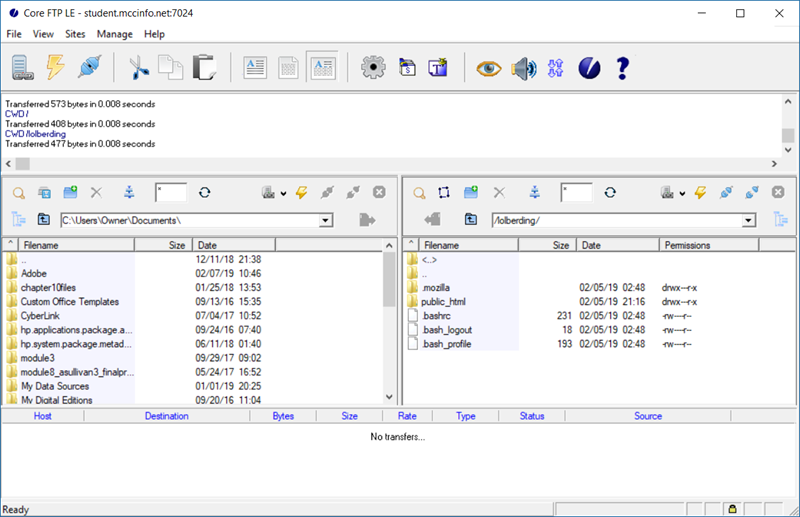Click the Status column in transfer queue
Viewport: 800px width, 517px height.
coord(532,416)
